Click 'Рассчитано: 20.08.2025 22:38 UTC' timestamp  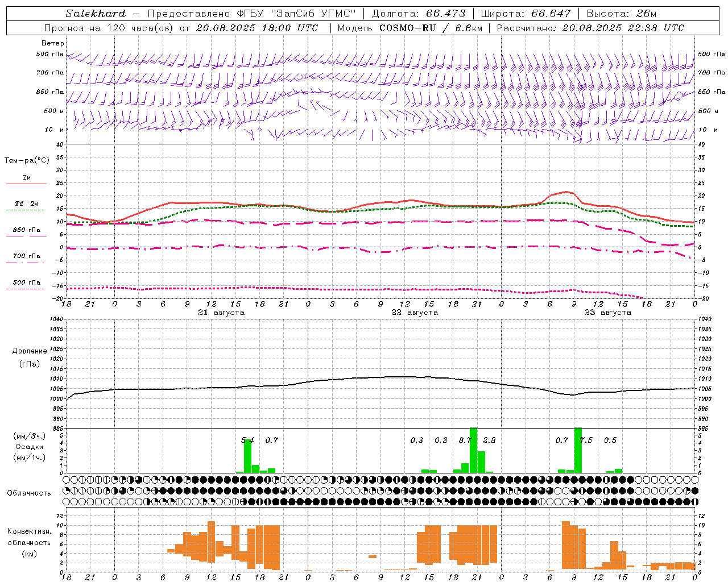pos(590,28)
